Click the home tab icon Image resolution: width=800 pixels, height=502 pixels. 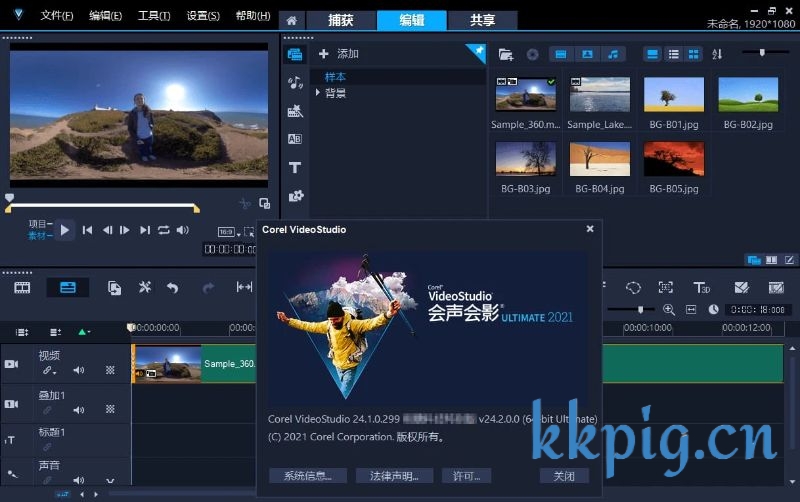tap(291, 20)
